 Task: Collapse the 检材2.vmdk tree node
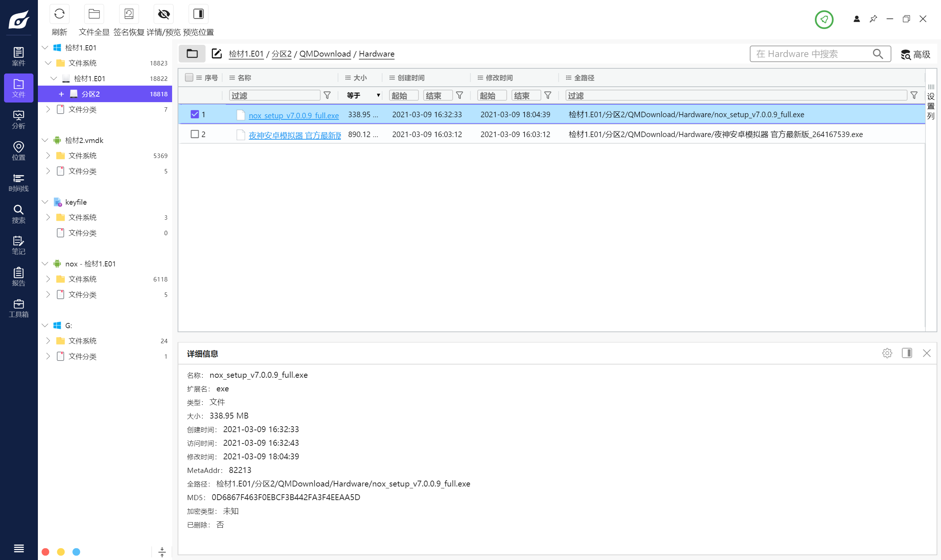(45, 140)
